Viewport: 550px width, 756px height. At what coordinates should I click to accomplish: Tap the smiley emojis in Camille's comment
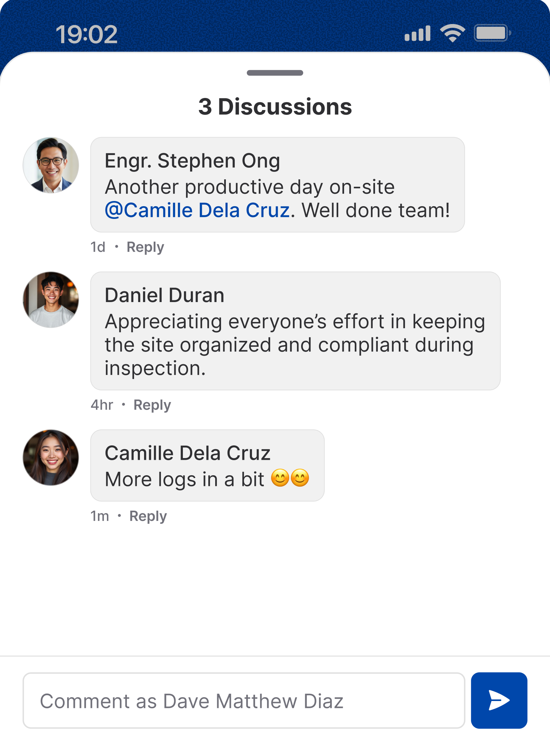click(x=290, y=478)
